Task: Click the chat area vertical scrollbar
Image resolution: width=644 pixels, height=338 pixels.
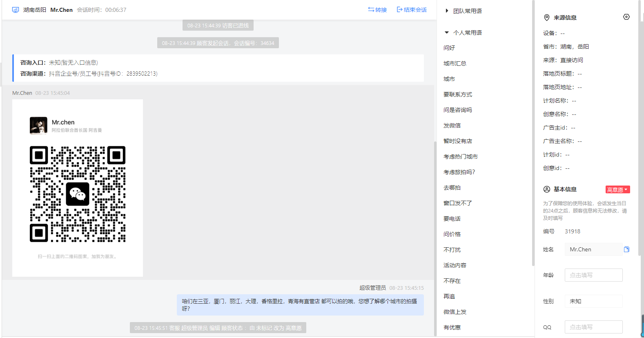Action: tap(435, 238)
